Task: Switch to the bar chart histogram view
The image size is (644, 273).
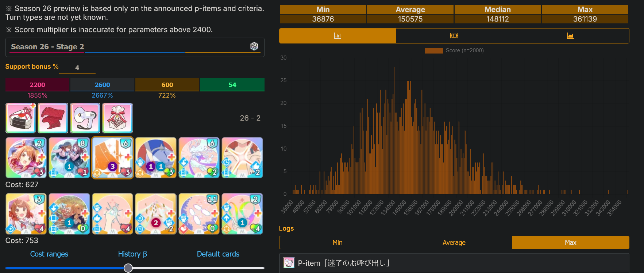Action: point(338,36)
